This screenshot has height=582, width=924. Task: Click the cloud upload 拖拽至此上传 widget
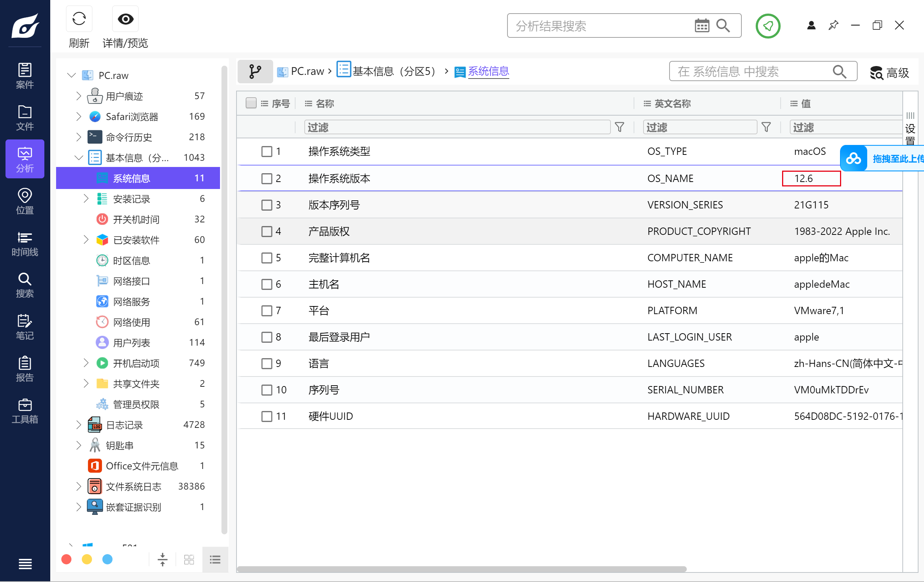[x=882, y=159]
